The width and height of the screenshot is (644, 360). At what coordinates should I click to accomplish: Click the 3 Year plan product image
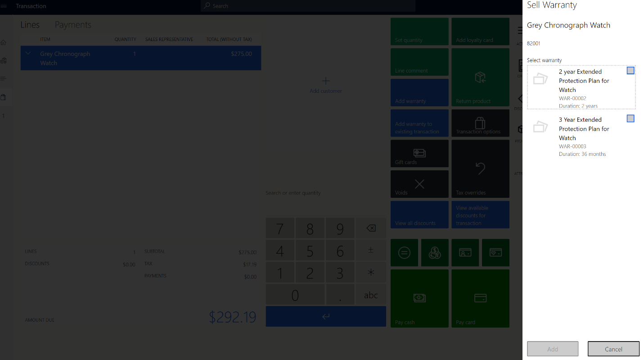point(540,127)
